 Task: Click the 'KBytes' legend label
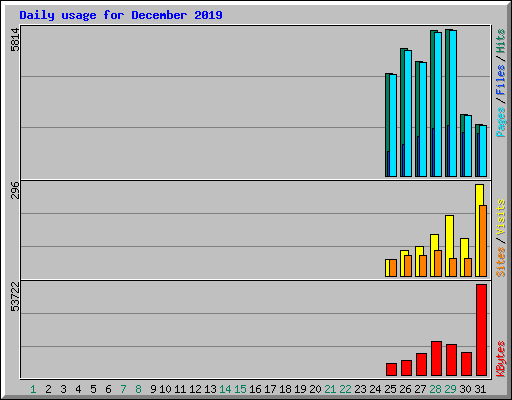501,359
